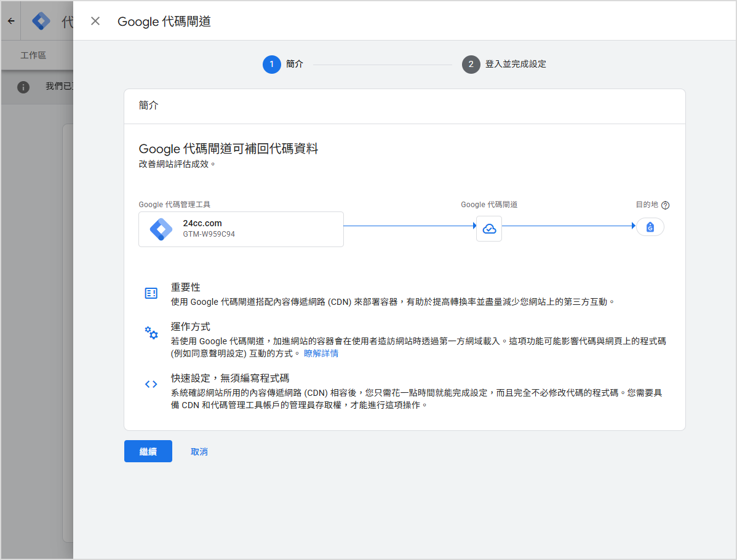This screenshot has height=560, width=737.
Task: Click 取消 to cancel setup
Action: (199, 451)
